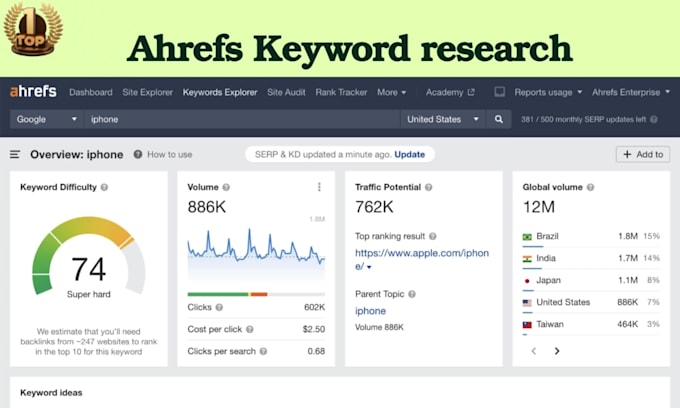Image resolution: width=680 pixels, height=408 pixels.
Task: Open the Academy external link
Action: 450,92
